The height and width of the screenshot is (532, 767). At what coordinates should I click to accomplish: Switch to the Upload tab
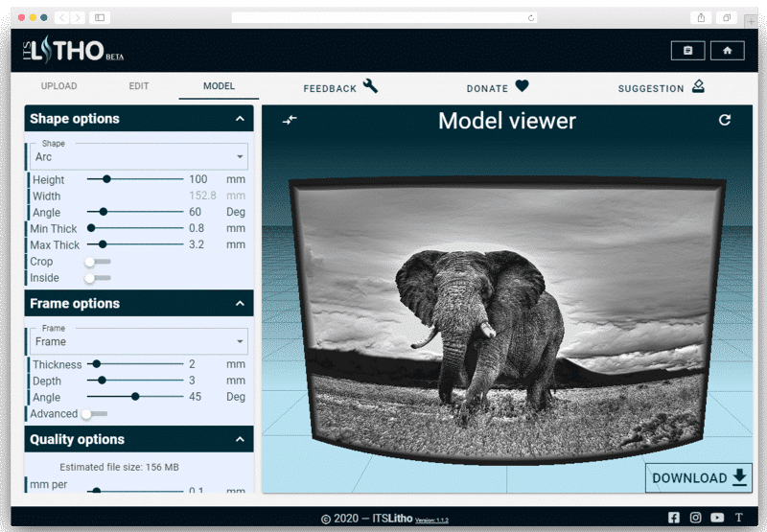pyautogui.click(x=58, y=86)
